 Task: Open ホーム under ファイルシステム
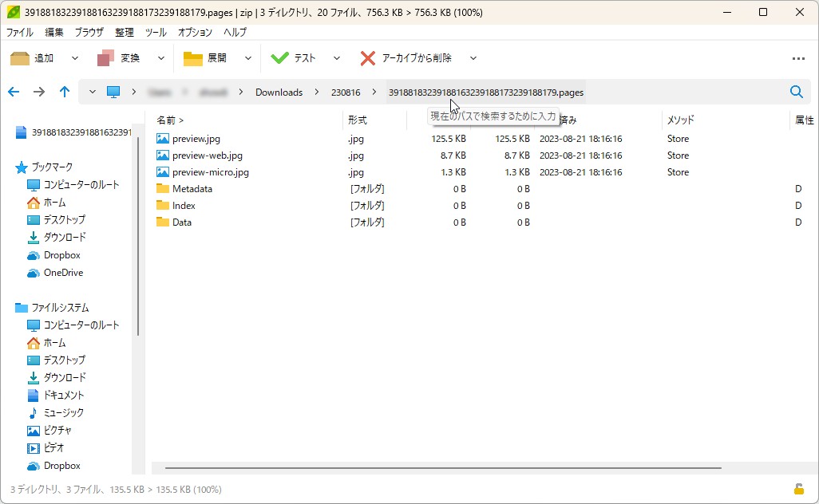pyautogui.click(x=46, y=343)
